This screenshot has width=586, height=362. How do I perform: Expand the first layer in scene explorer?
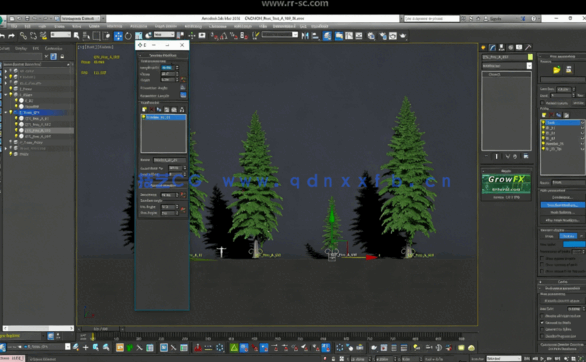click(6, 71)
